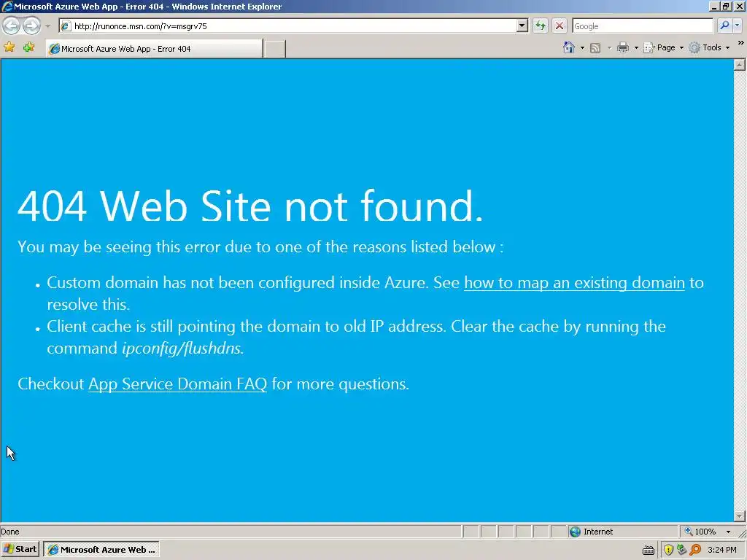The width and height of the screenshot is (747, 560).
Task: Click the '404 Web Site not found.' heading
Action: pos(251,206)
